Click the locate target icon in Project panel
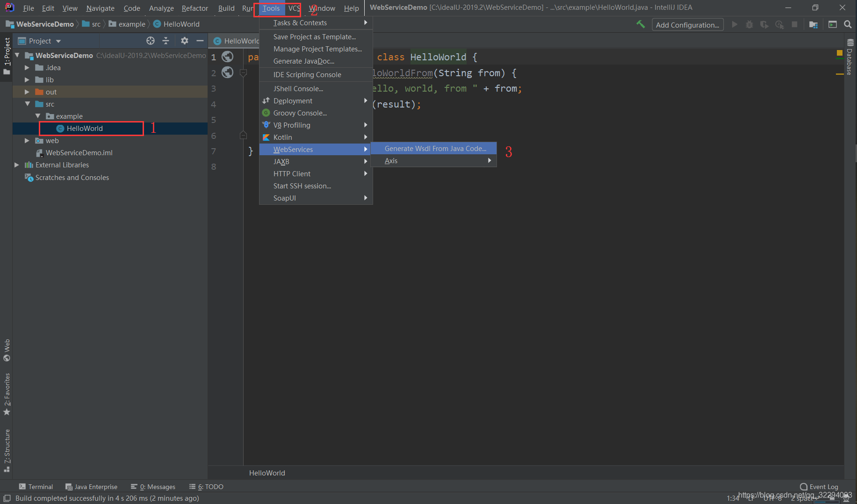Viewport: 857px width, 504px height. tap(151, 41)
